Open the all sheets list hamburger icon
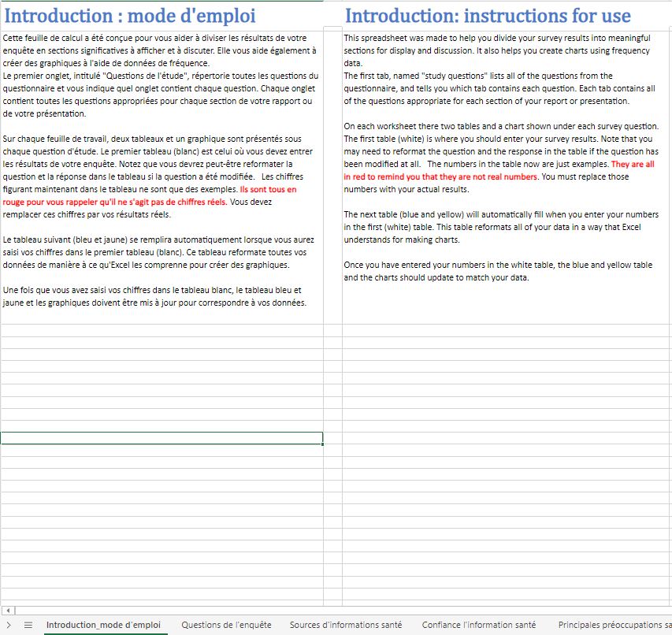 tap(28, 625)
